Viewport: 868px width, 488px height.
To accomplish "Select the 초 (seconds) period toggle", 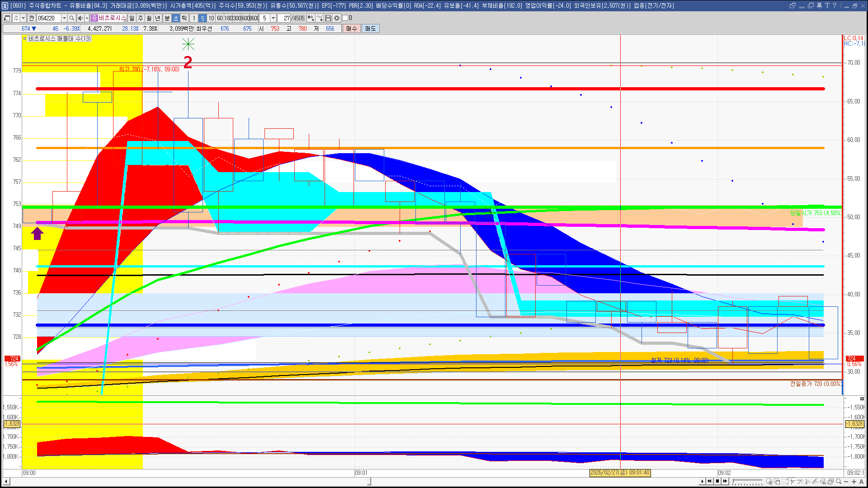I will [176, 18].
